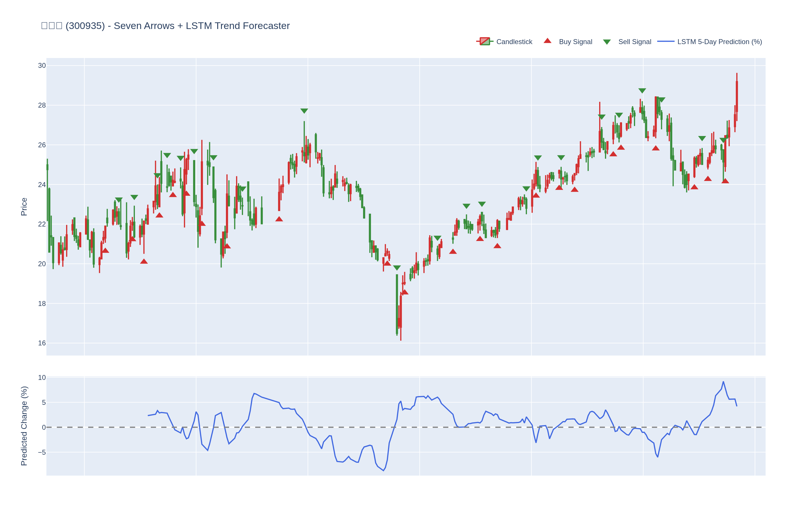Click the LSTM 5-Day Prediction (%) legend label
This screenshot has width=812, height=522.
click(x=719, y=42)
